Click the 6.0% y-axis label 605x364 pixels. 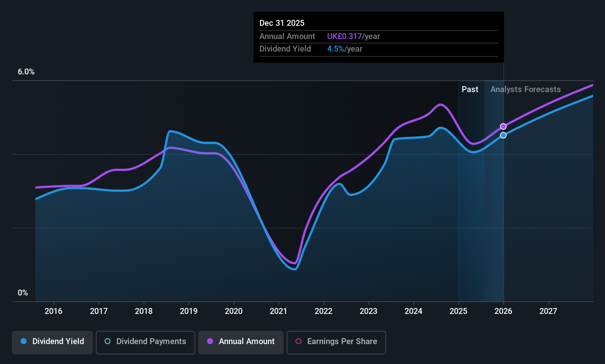26,72
